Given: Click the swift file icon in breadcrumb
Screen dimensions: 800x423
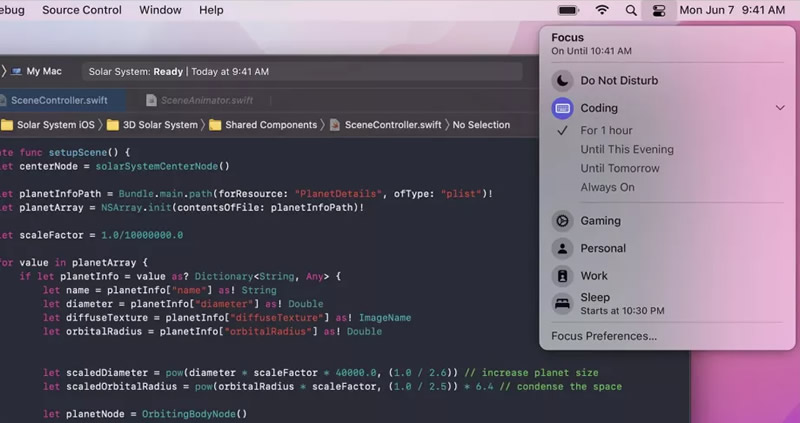Looking at the screenshot, I should click(x=335, y=125).
